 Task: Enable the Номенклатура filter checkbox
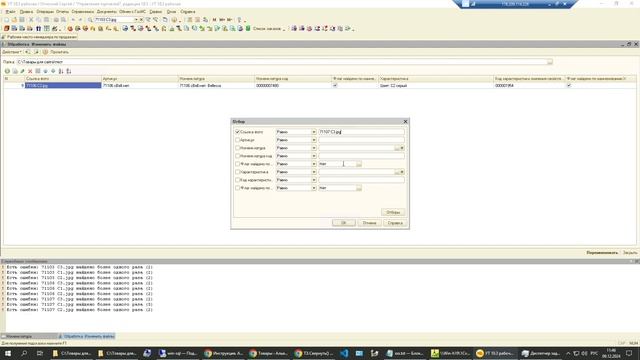tap(237, 148)
